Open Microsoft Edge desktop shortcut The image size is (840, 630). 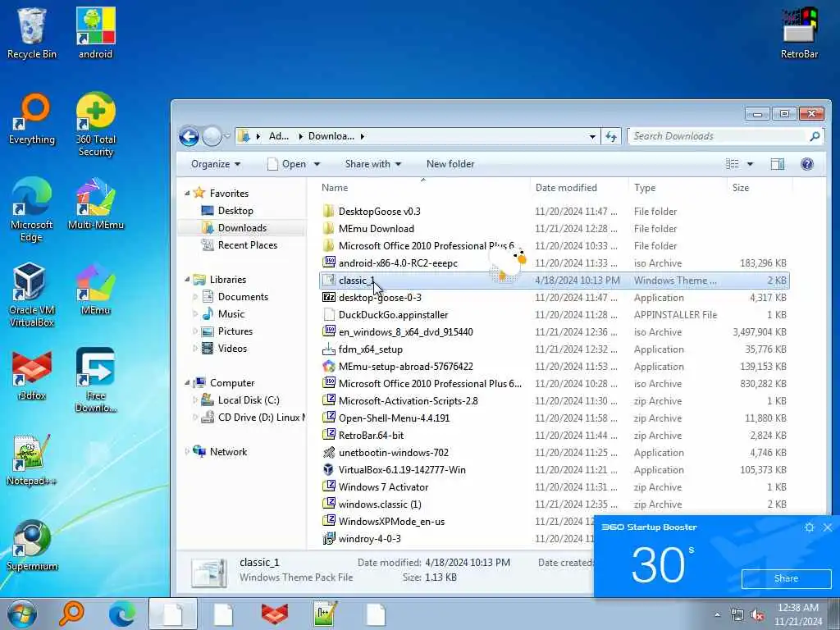[32, 209]
